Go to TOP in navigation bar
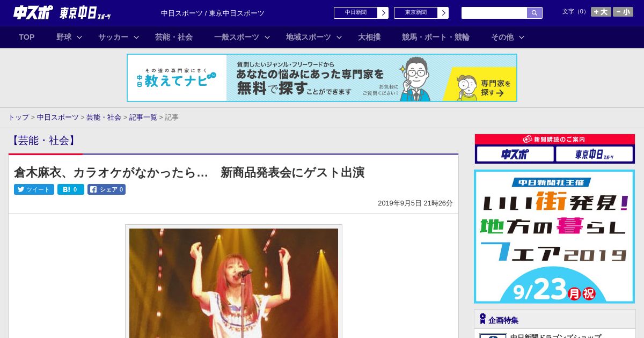644x338 pixels. pyautogui.click(x=27, y=37)
